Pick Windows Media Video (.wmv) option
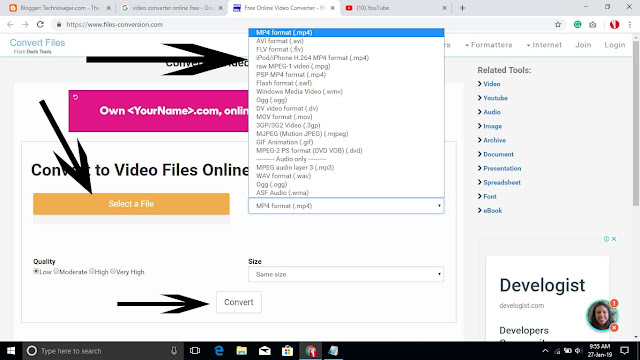Image resolution: width=640 pixels, height=360 pixels. (346, 91)
